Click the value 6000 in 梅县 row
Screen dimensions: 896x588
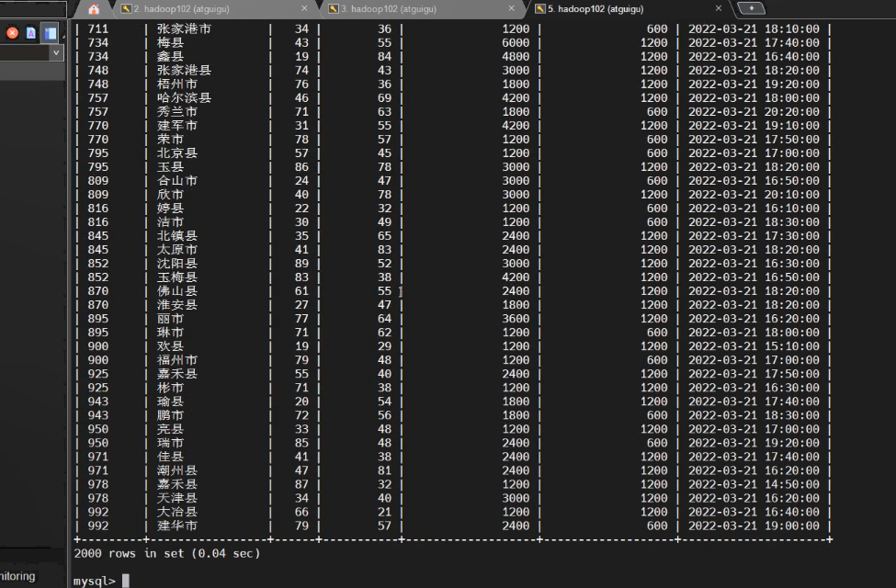pyautogui.click(x=516, y=42)
